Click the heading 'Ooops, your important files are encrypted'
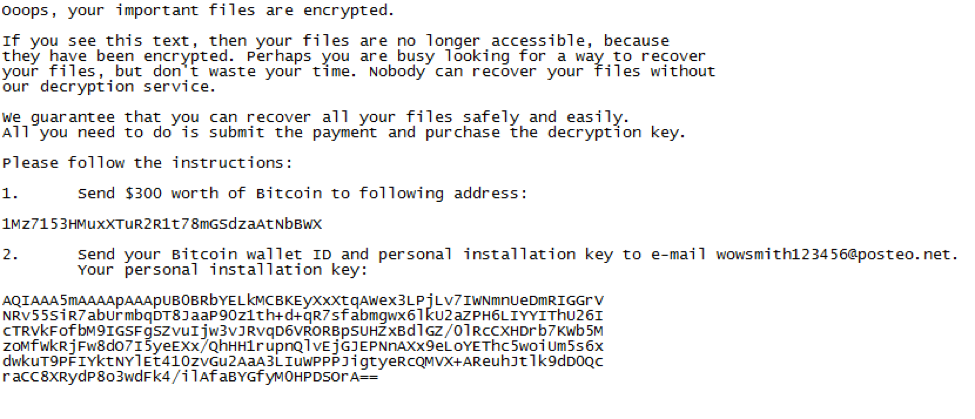Image resolution: width=975 pixels, height=419 pixels. 198,11
